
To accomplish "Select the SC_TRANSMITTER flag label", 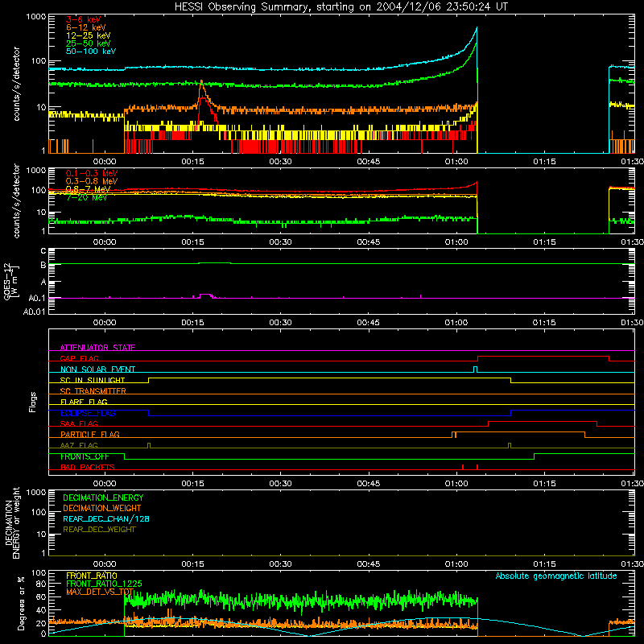I will click(93, 390).
